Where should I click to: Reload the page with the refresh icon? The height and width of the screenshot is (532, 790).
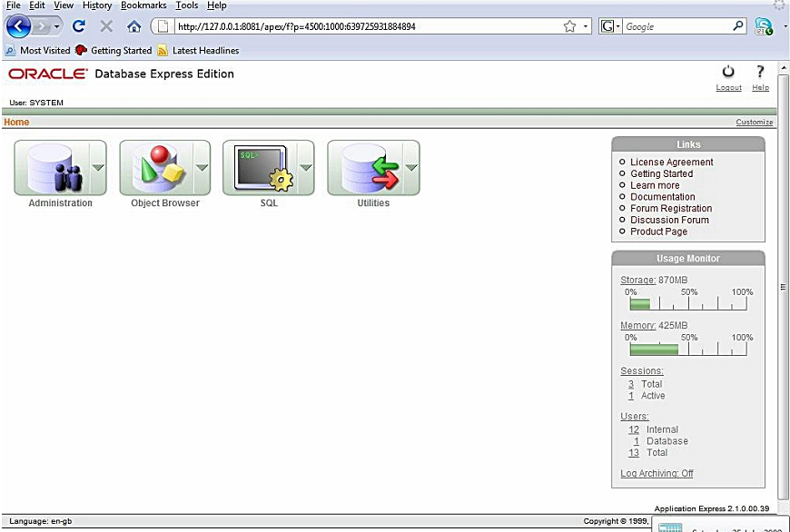[x=79, y=26]
